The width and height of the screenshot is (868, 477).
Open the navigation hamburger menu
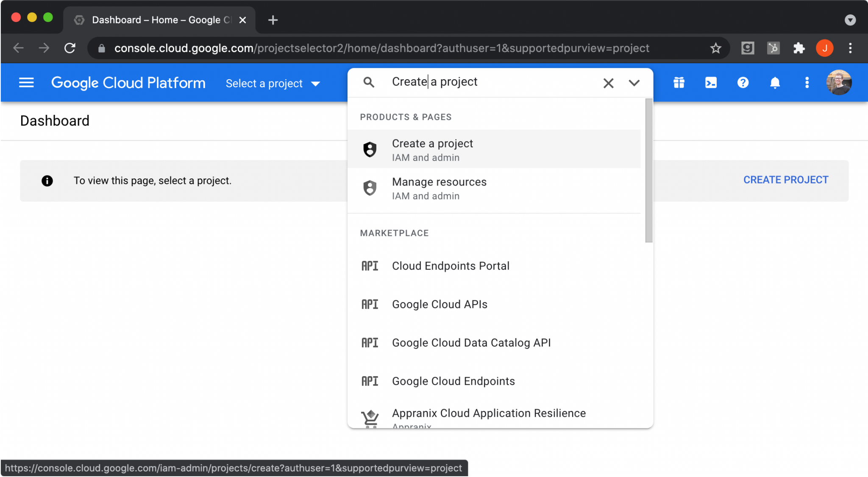coord(26,83)
